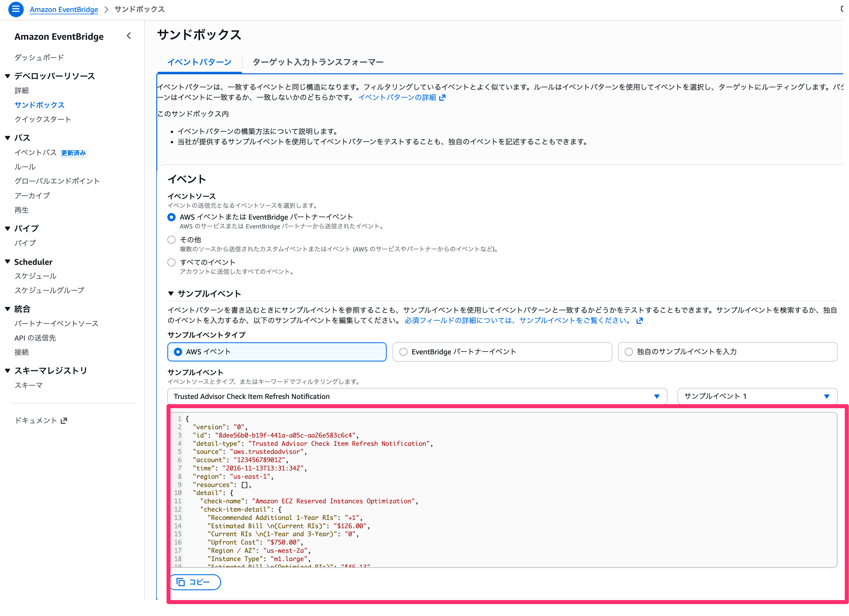
Task: Collapse the sidebar using the chevron icon
Action: [129, 36]
